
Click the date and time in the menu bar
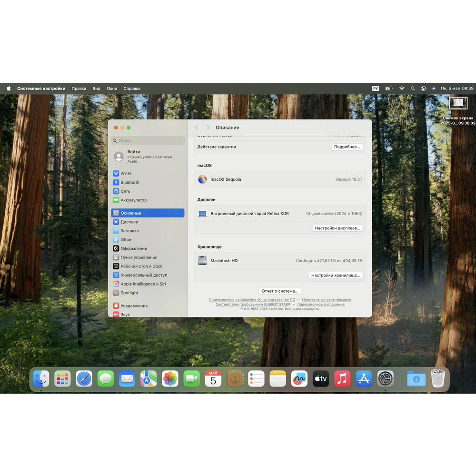[457, 89]
